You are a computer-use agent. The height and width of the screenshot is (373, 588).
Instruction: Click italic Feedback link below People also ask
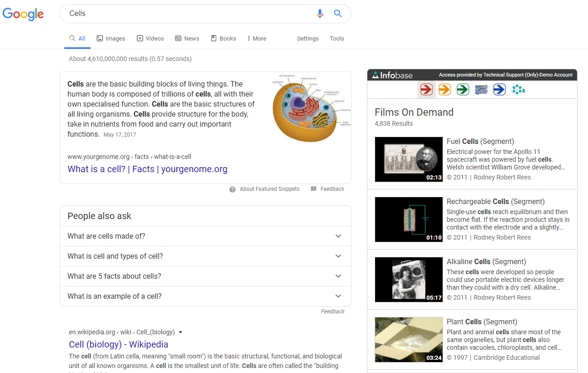333,312
